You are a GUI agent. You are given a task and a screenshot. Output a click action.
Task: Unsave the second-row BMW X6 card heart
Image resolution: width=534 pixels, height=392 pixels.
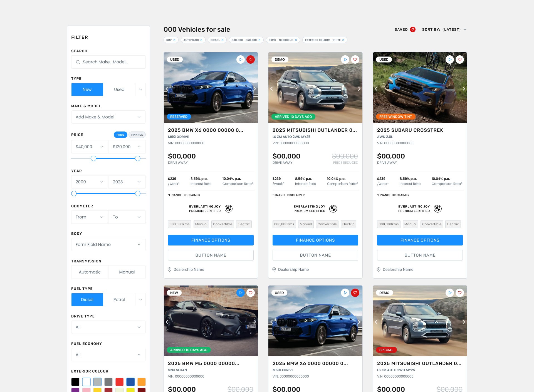point(355,293)
